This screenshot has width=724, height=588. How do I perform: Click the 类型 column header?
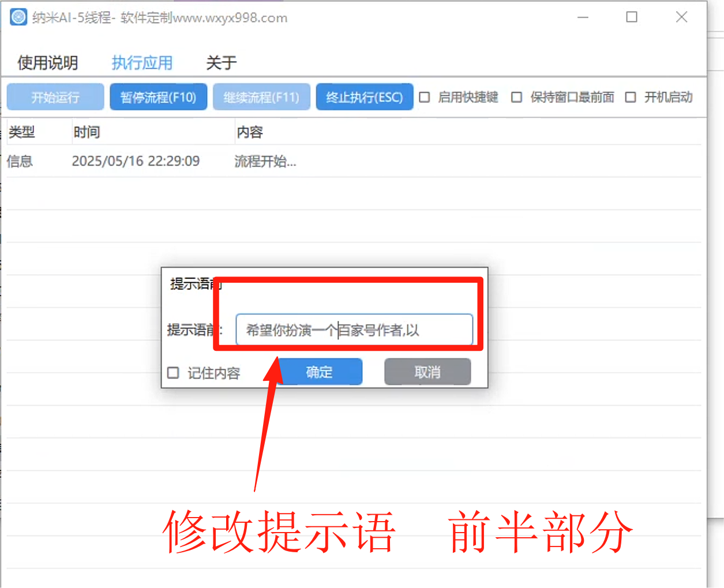click(22, 132)
